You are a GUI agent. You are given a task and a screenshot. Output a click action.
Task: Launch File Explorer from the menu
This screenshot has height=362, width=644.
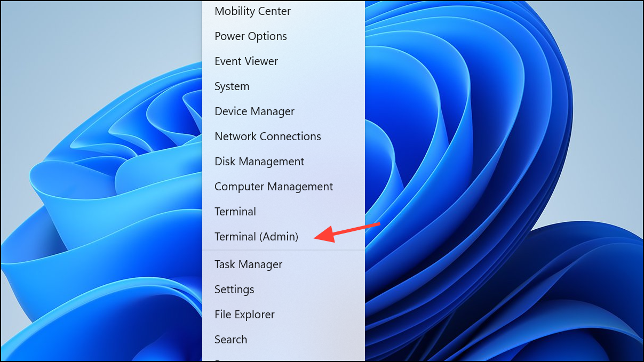tap(283, 315)
